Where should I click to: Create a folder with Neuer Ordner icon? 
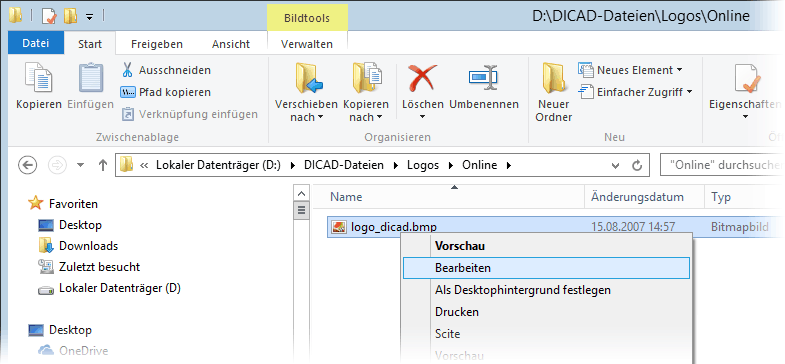tap(554, 79)
